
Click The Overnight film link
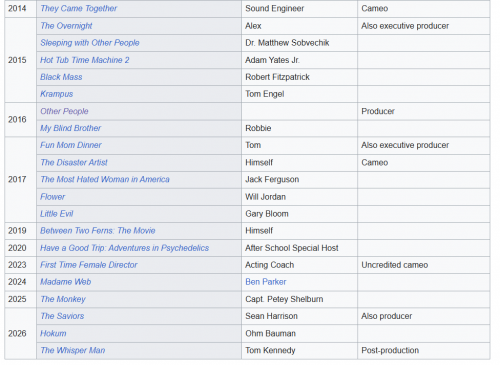pos(66,26)
